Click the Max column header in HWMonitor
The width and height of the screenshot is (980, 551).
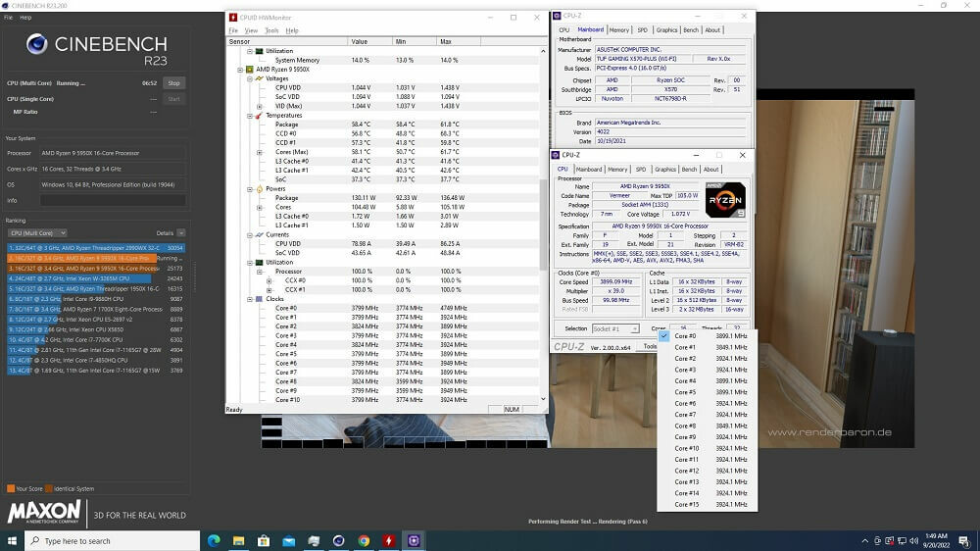pos(458,41)
